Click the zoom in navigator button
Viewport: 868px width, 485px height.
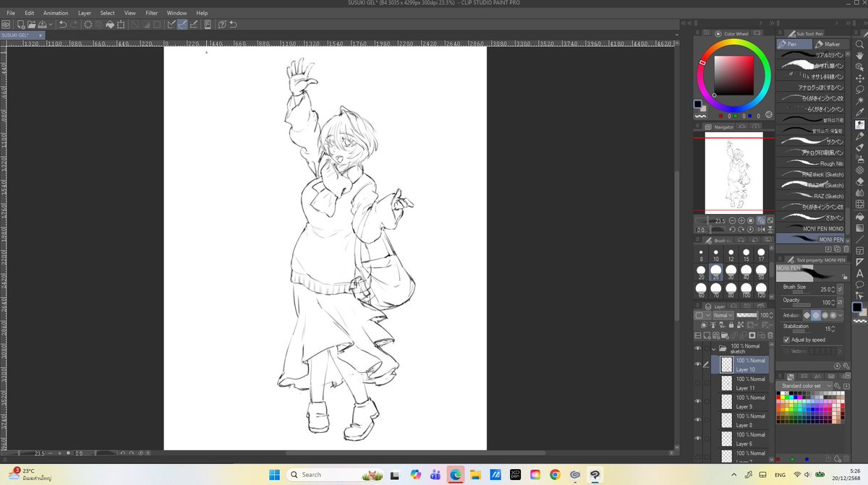741,220
